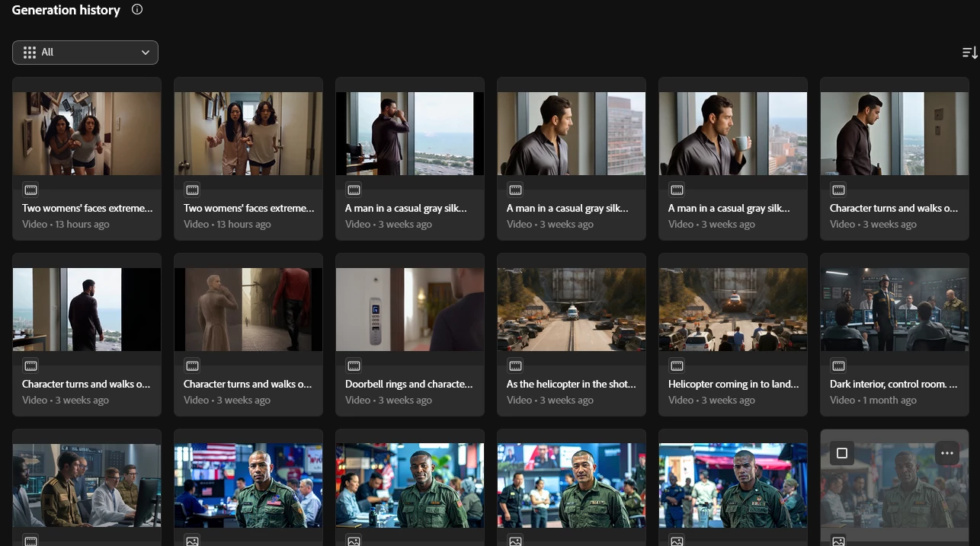Open thumbnail of man holding a coffee mug
The width and height of the screenshot is (980, 546).
pos(733,133)
